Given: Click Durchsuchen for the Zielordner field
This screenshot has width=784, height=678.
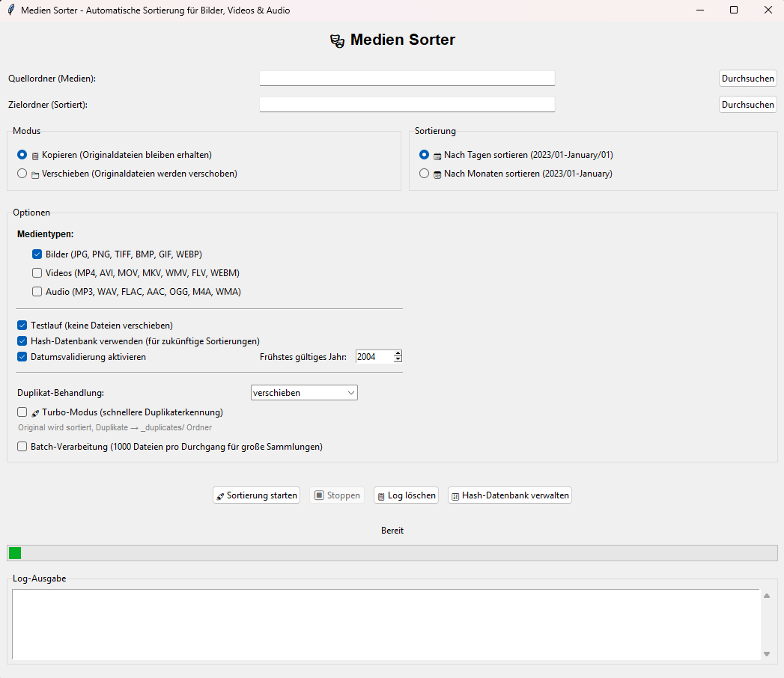Looking at the screenshot, I should click(747, 104).
